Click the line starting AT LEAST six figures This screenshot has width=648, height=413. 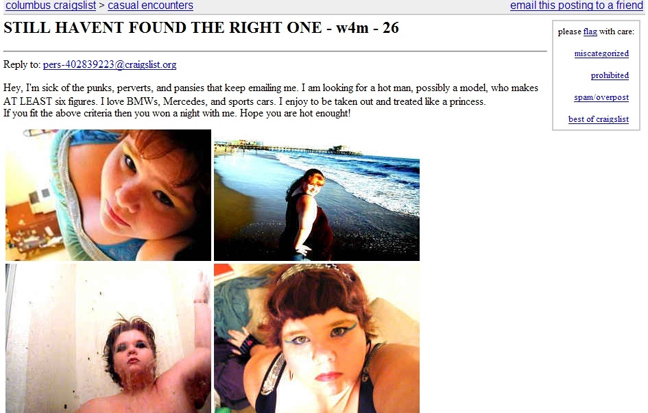pos(245,101)
